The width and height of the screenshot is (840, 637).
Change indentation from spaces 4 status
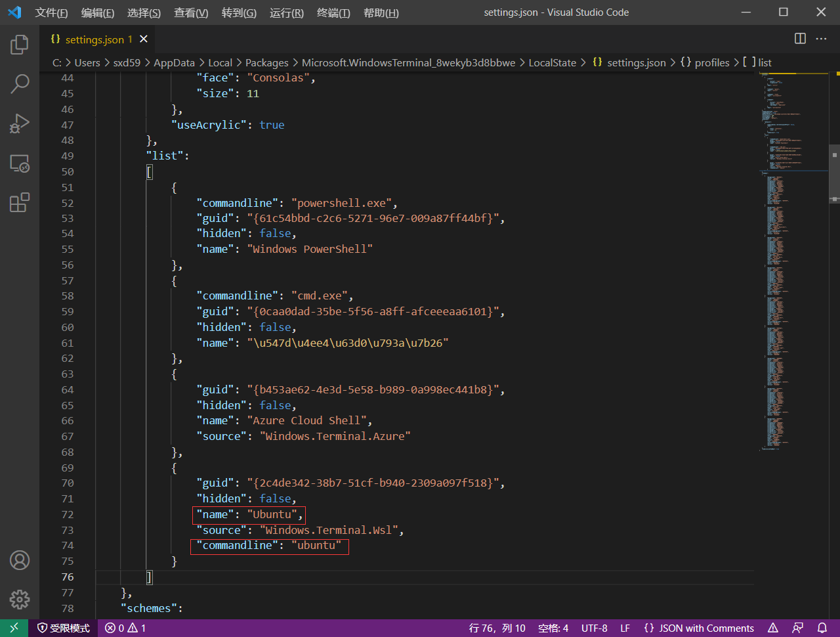click(x=553, y=628)
